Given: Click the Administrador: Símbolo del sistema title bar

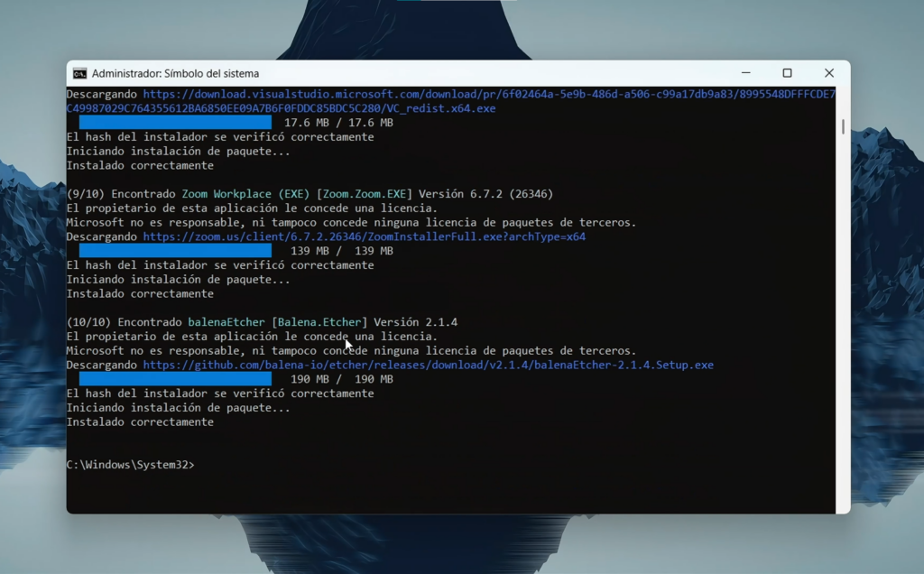Looking at the screenshot, I should [406, 73].
